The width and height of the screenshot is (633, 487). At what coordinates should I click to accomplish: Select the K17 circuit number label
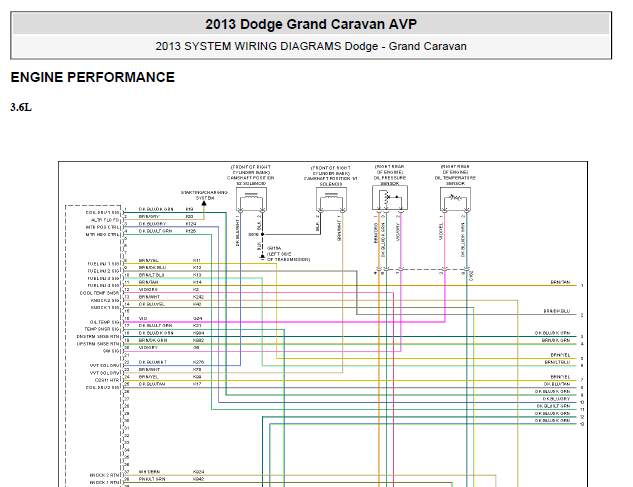coord(198,384)
